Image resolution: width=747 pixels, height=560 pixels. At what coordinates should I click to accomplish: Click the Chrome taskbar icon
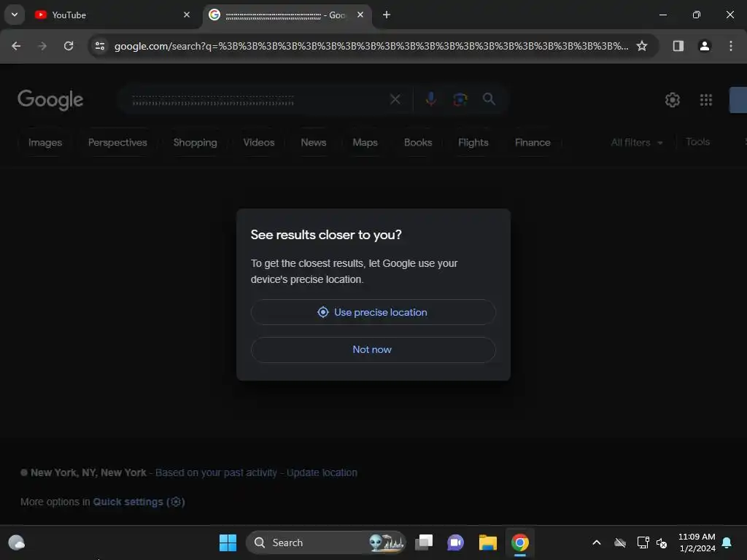519,542
